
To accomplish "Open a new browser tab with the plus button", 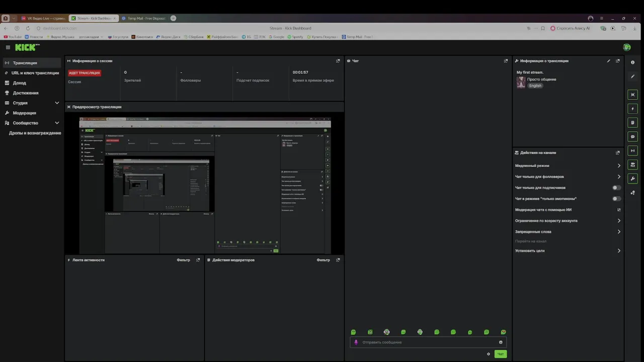I will 174,18.
